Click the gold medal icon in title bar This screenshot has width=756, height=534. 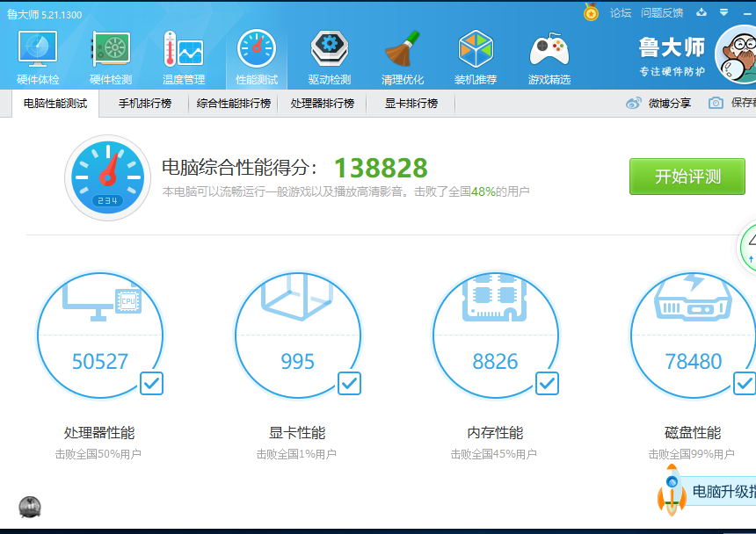591,12
